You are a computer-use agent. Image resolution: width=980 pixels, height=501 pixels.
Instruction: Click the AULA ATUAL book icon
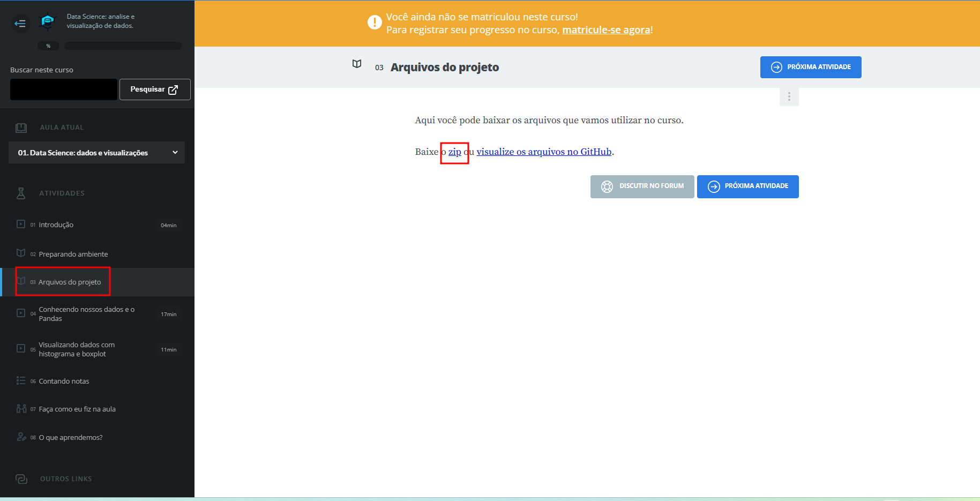pyautogui.click(x=21, y=128)
